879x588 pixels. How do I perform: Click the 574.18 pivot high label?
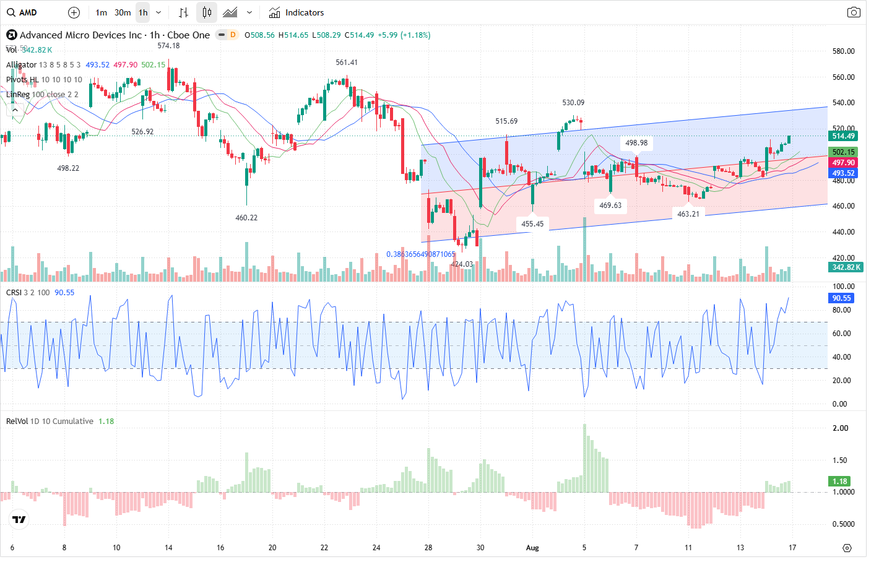(168, 46)
